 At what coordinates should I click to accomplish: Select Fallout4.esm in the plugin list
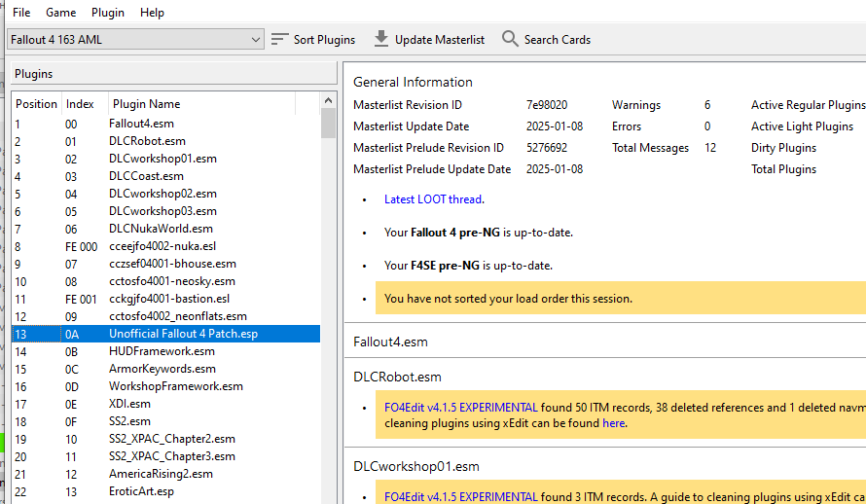pos(142,124)
